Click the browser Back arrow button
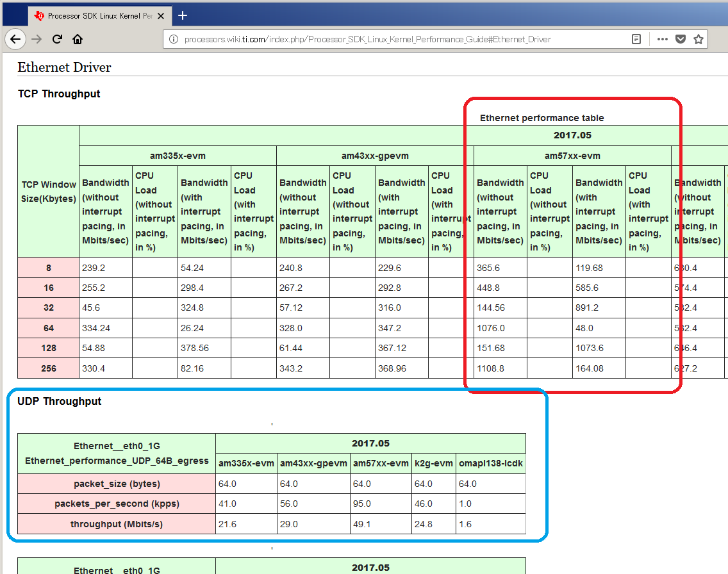 coord(15,40)
